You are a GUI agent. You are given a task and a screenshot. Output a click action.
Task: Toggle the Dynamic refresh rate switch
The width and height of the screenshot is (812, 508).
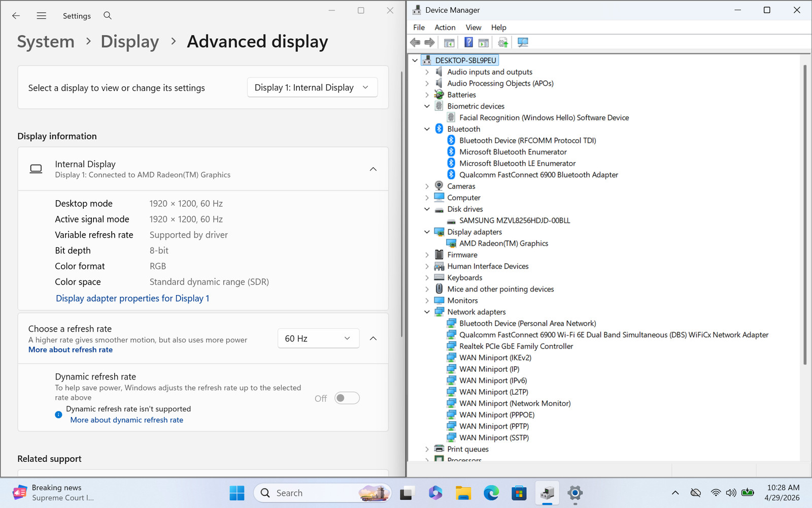pyautogui.click(x=347, y=398)
